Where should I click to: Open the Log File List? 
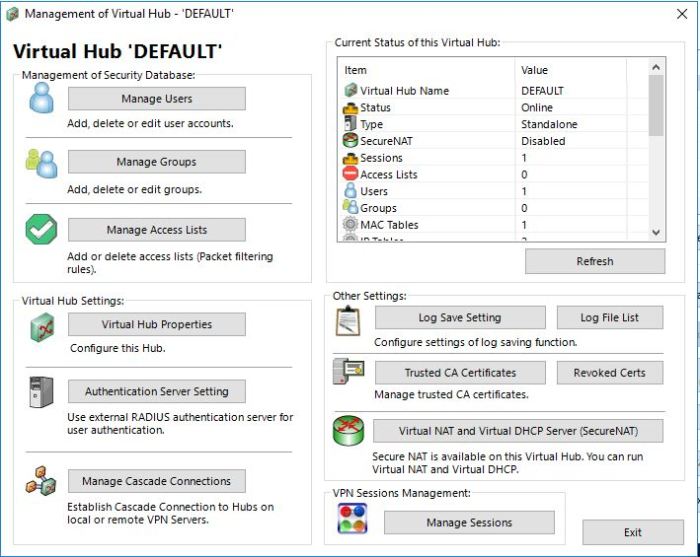click(609, 318)
